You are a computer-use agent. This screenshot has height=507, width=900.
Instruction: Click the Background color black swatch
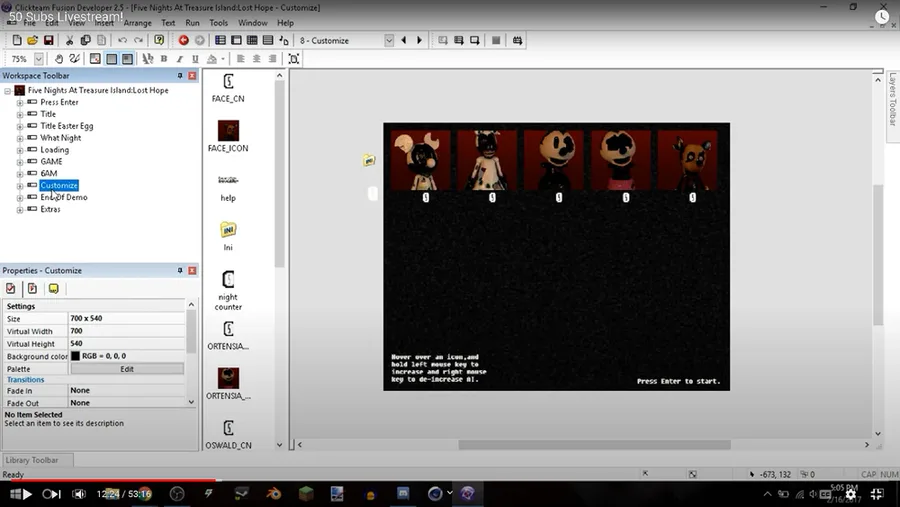tap(75, 356)
